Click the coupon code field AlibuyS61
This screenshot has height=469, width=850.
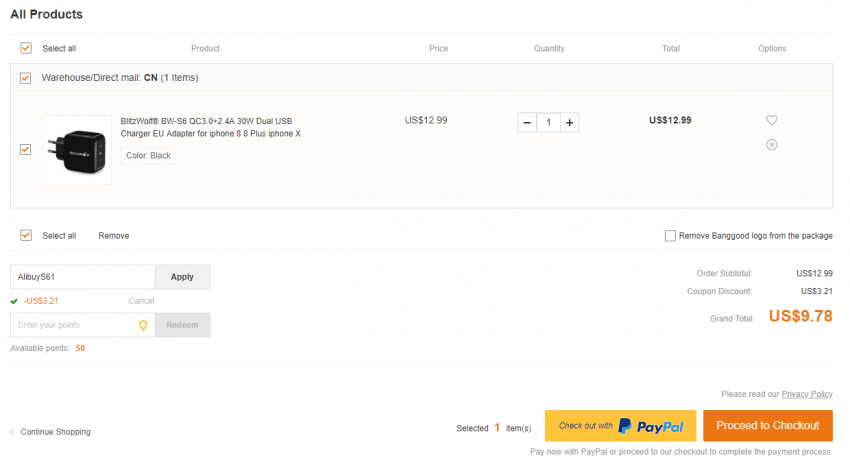pyautogui.click(x=83, y=277)
